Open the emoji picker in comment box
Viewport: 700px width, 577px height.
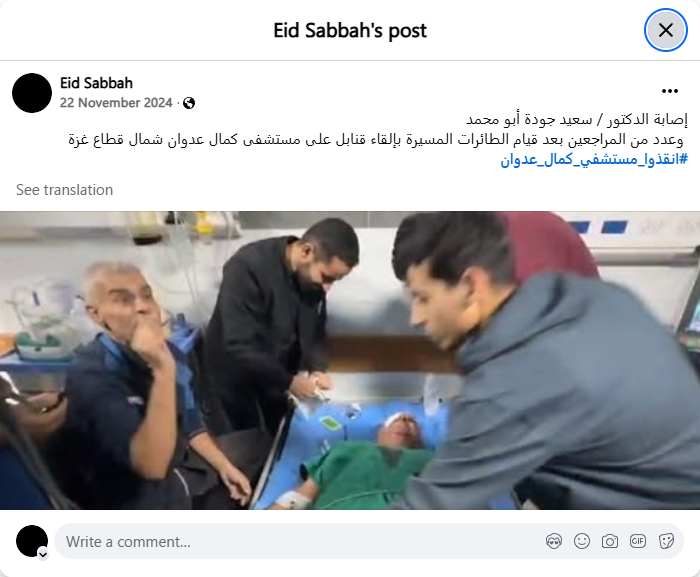click(x=582, y=541)
